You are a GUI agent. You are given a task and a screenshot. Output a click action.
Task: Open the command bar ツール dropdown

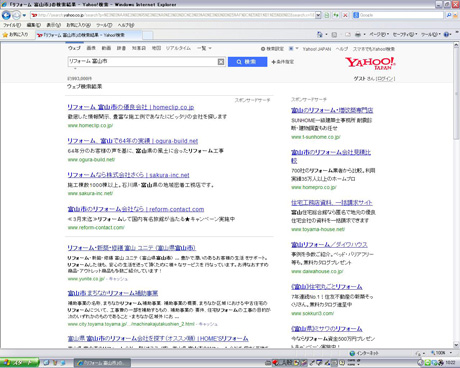[x=431, y=34]
